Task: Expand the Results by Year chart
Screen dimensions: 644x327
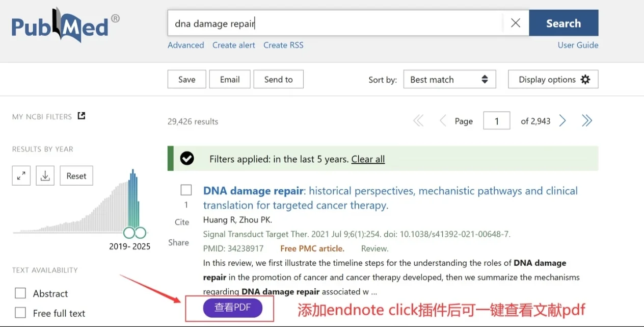Action: click(21, 175)
